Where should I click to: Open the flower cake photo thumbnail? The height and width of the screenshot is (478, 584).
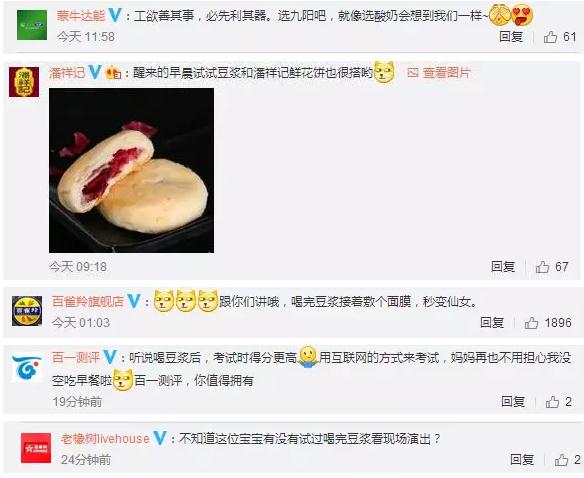point(131,170)
